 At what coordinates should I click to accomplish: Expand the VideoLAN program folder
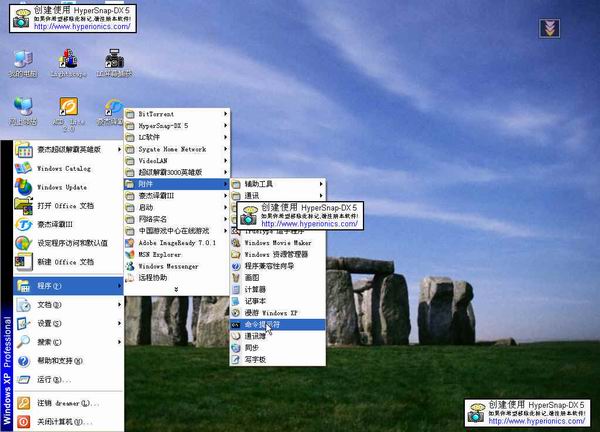pyautogui.click(x=177, y=161)
